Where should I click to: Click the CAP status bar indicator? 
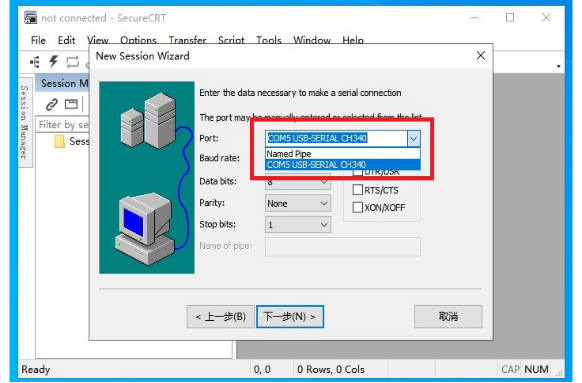510,369
